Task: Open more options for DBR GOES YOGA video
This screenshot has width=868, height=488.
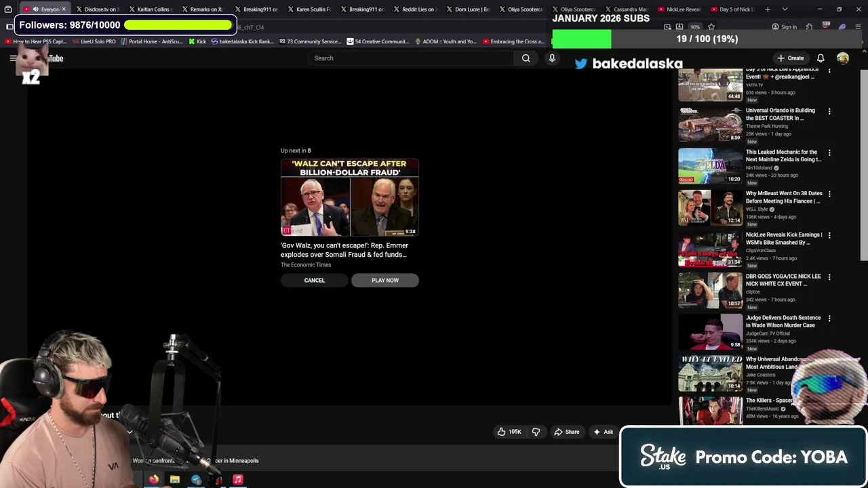Action: click(x=829, y=277)
